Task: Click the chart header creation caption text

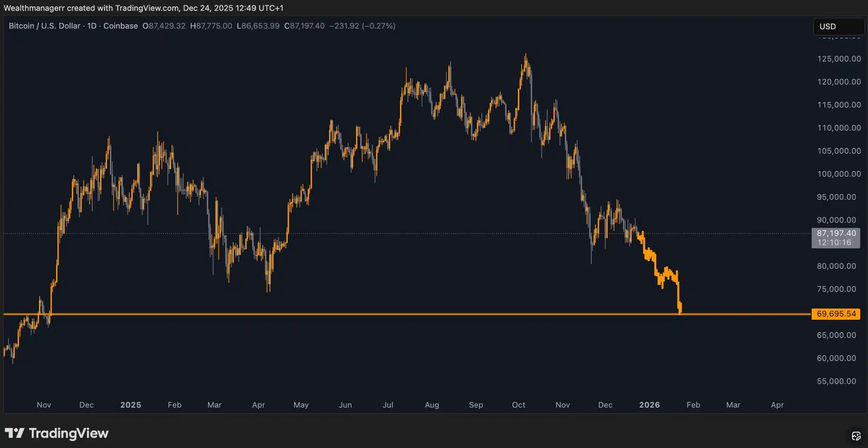Action: click(x=143, y=8)
